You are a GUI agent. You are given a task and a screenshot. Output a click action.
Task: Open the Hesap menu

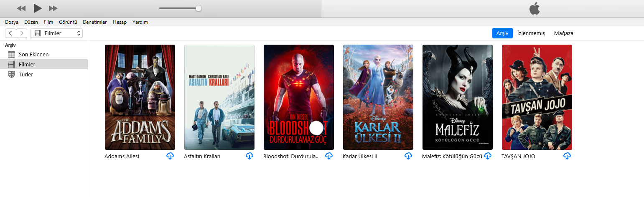pyautogui.click(x=120, y=22)
